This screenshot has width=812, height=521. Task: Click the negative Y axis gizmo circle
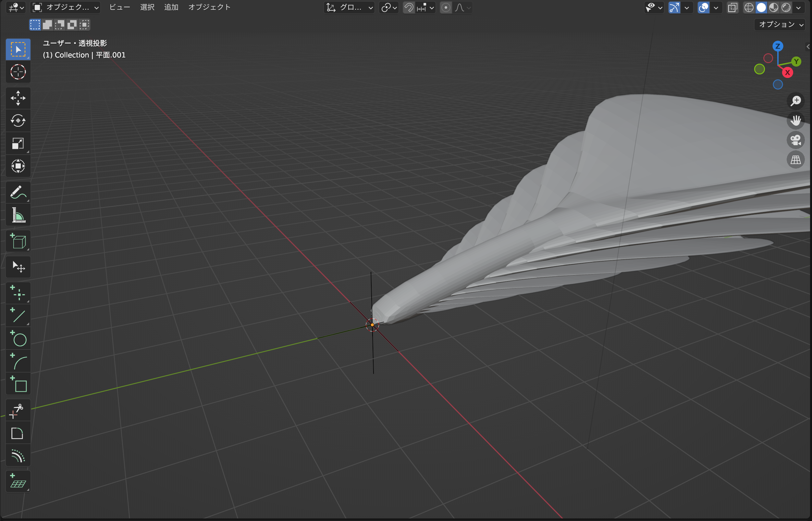click(x=760, y=69)
